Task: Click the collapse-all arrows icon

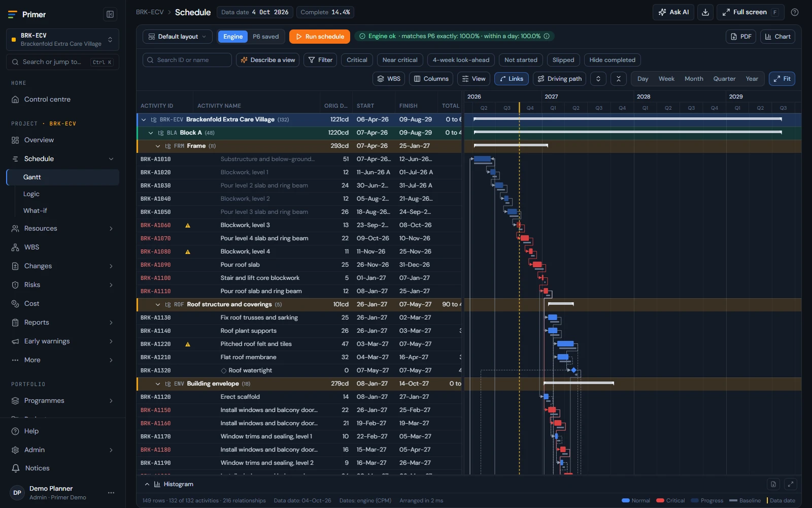Action: tap(618, 79)
